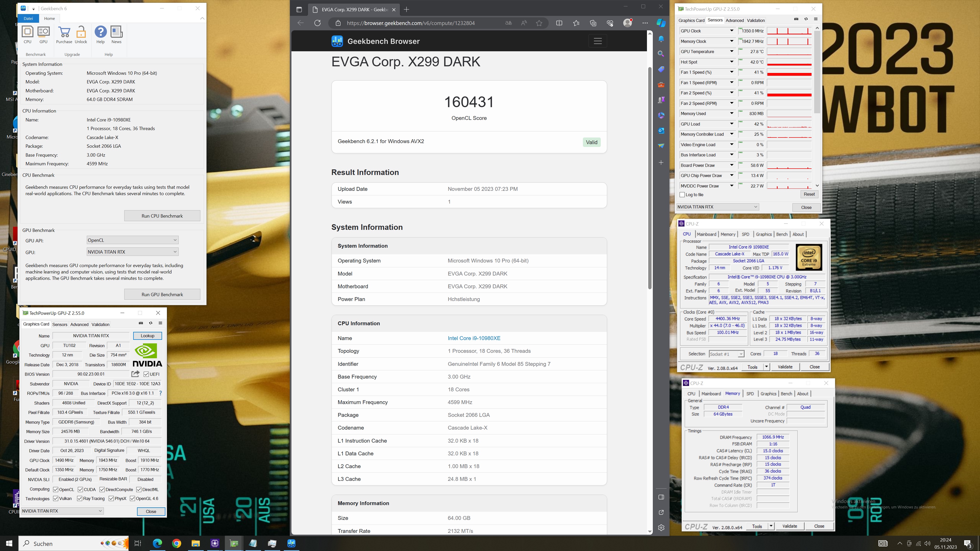Open Task View on the taskbar
Viewport: 980px width, 551px height.
pyautogui.click(x=138, y=543)
